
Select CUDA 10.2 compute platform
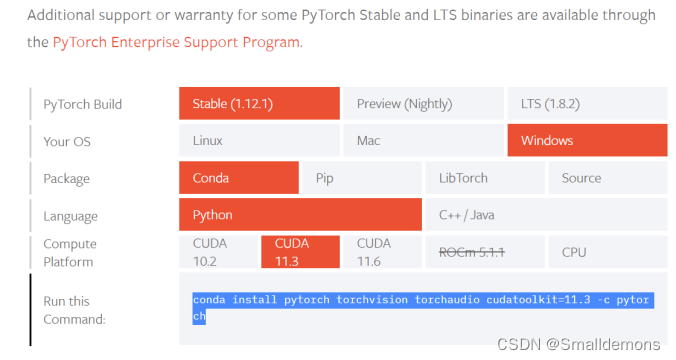[x=218, y=252]
